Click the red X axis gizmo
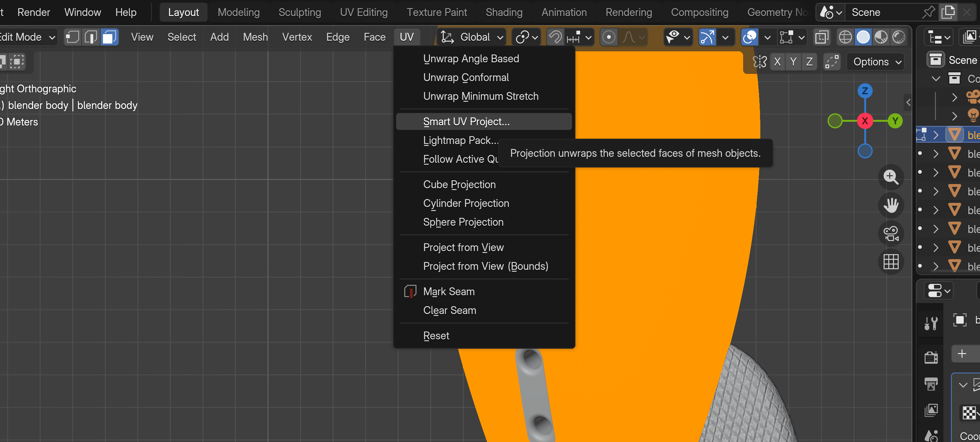980x442 pixels. [865, 121]
